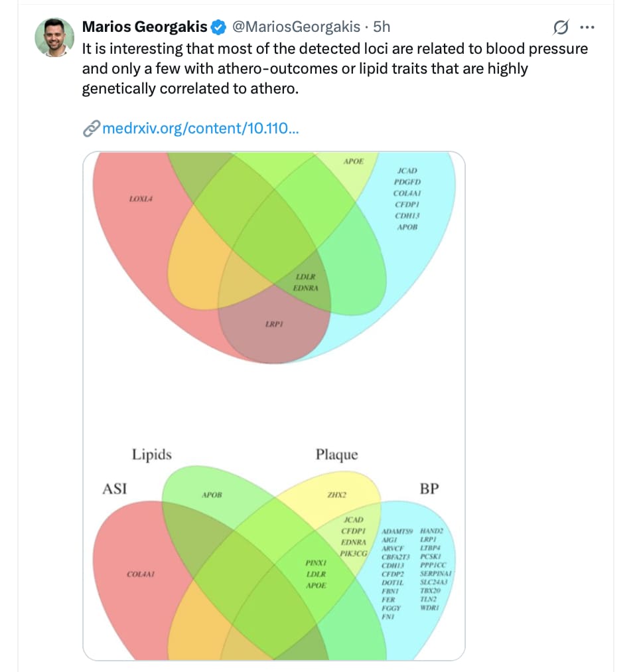641x672 pixels.
Task: Open the medrxiv.org/content link
Action: [x=200, y=128]
